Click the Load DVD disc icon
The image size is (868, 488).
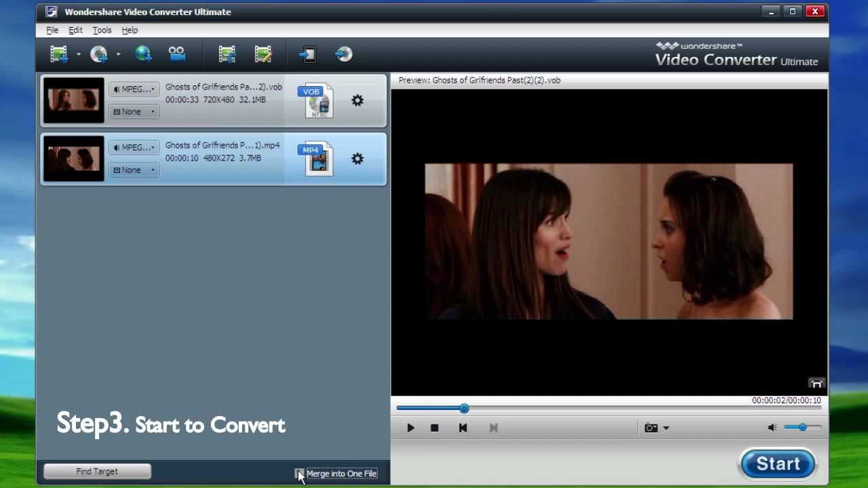click(99, 54)
